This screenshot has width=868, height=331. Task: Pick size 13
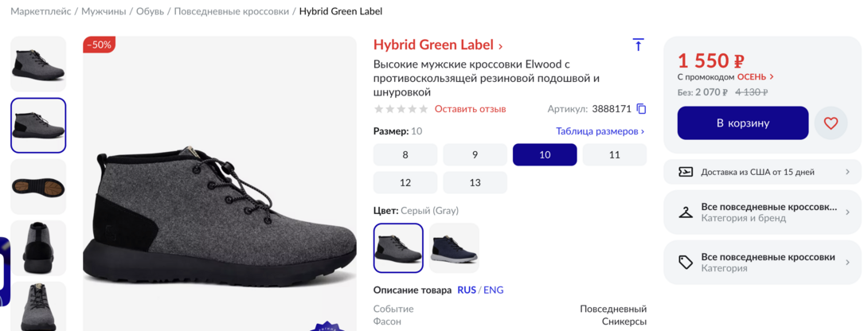click(475, 183)
